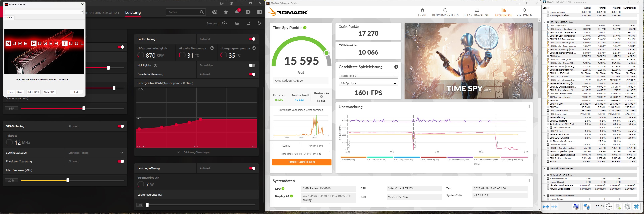
Task: Open the favorites star icon in Radeon Software
Action: point(226,12)
